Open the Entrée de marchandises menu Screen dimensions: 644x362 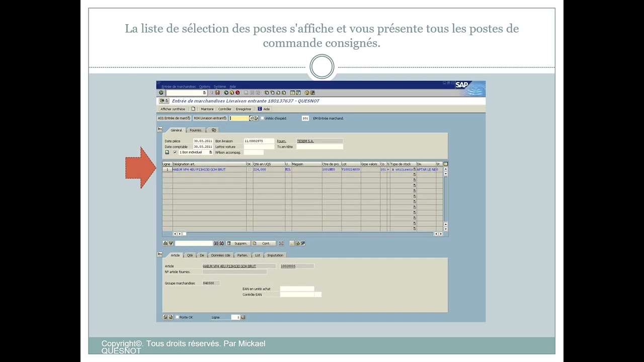[x=179, y=86]
